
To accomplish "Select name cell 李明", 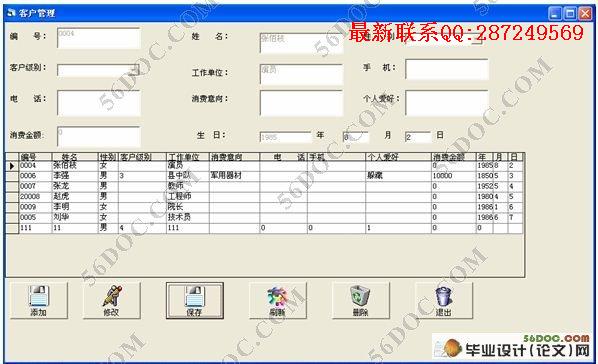I will click(x=75, y=207).
